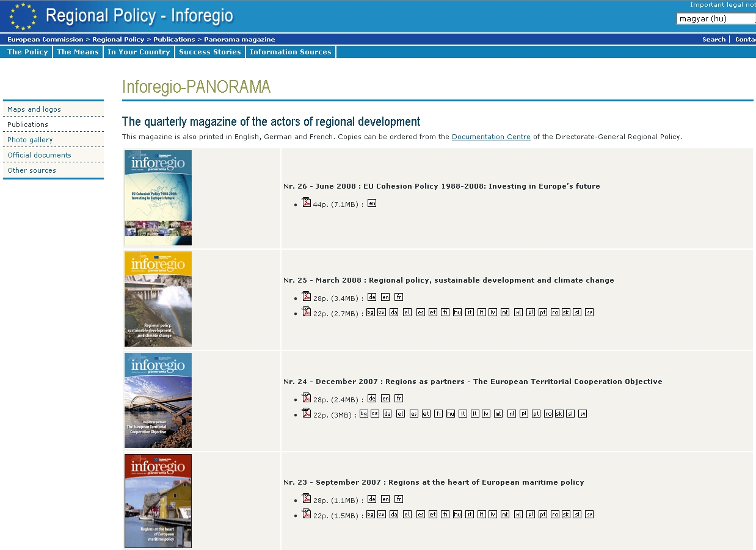Image resolution: width=756 pixels, height=550 pixels.
Task: Open the Hungarian 'hu' version of Nr. 25
Action: coord(457,313)
